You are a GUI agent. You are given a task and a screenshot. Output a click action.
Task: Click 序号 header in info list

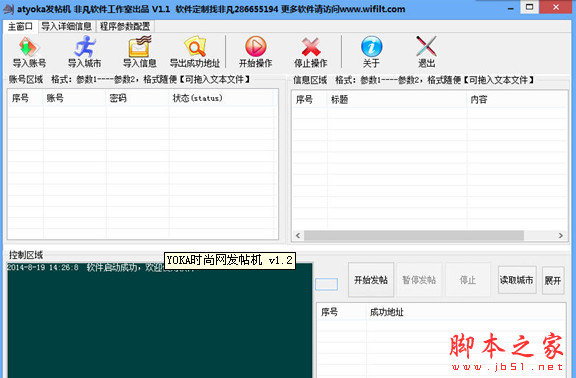310,100
